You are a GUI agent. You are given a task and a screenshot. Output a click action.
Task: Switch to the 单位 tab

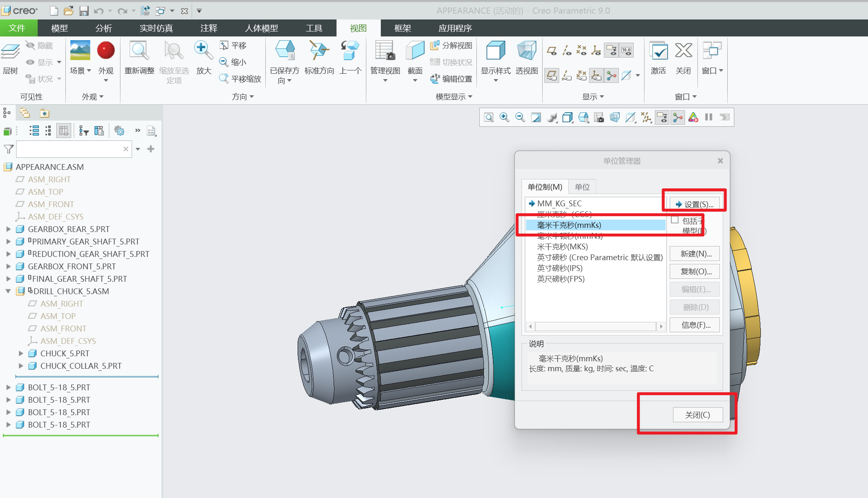pos(582,187)
